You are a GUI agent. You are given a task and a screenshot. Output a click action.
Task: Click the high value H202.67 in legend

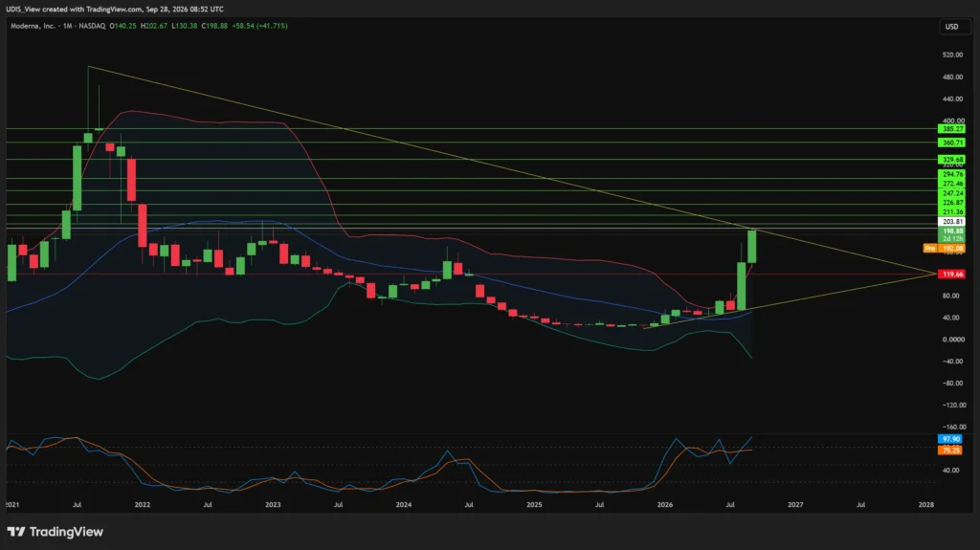(x=154, y=26)
